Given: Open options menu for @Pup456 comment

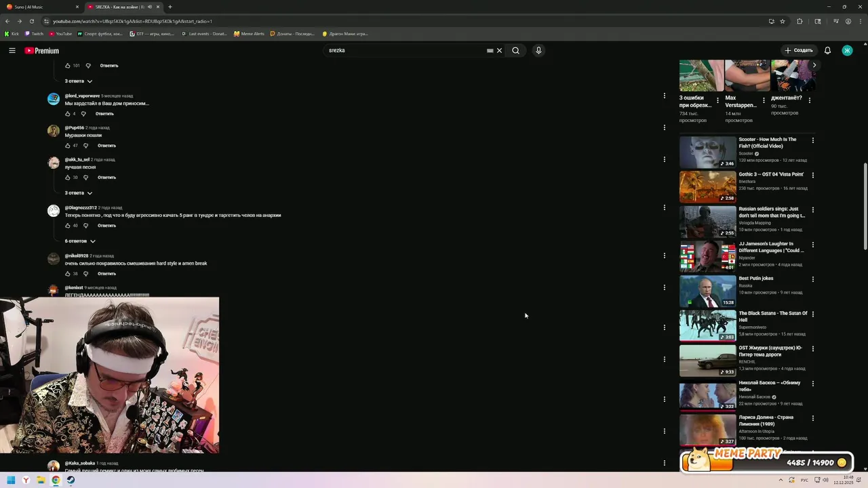Looking at the screenshot, I should (665, 127).
